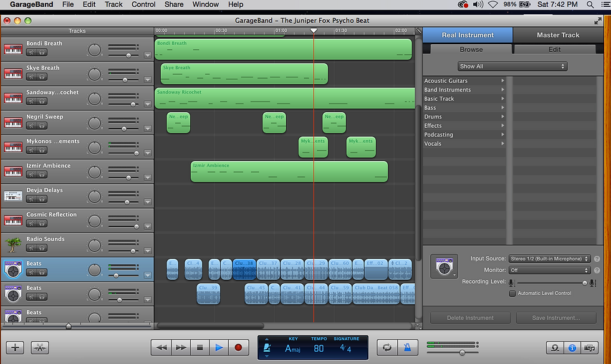Click the stop transport button

(x=200, y=347)
